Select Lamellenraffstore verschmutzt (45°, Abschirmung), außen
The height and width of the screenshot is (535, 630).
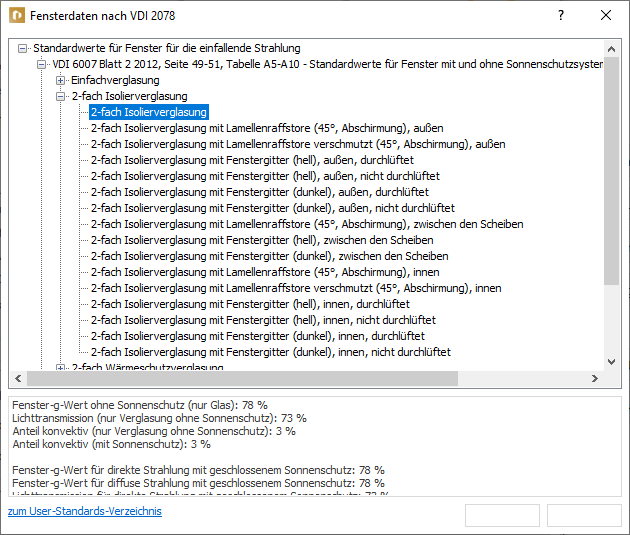pyautogui.click(x=298, y=144)
